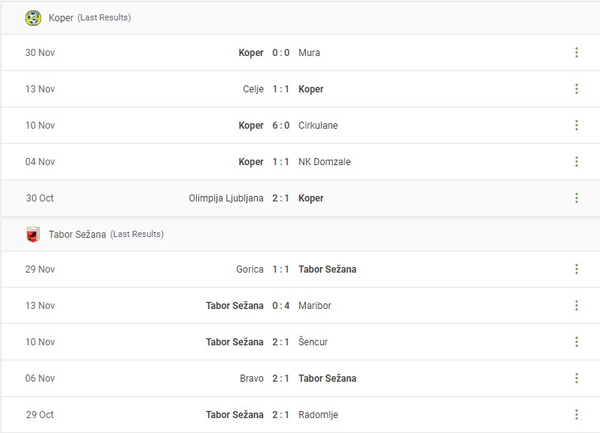
Task: Click the 0:4 score against Maribor
Action: click(281, 305)
